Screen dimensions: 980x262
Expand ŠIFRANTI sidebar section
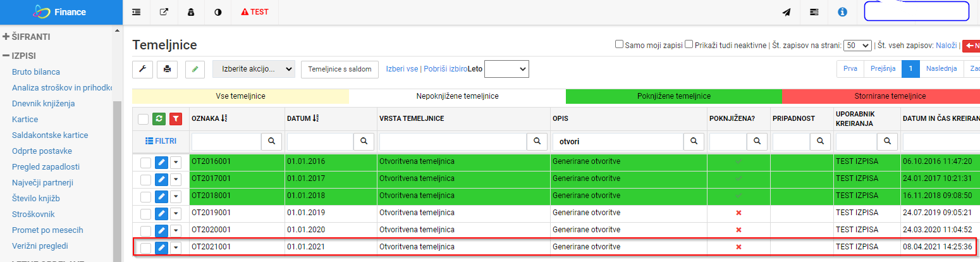[x=27, y=37]
